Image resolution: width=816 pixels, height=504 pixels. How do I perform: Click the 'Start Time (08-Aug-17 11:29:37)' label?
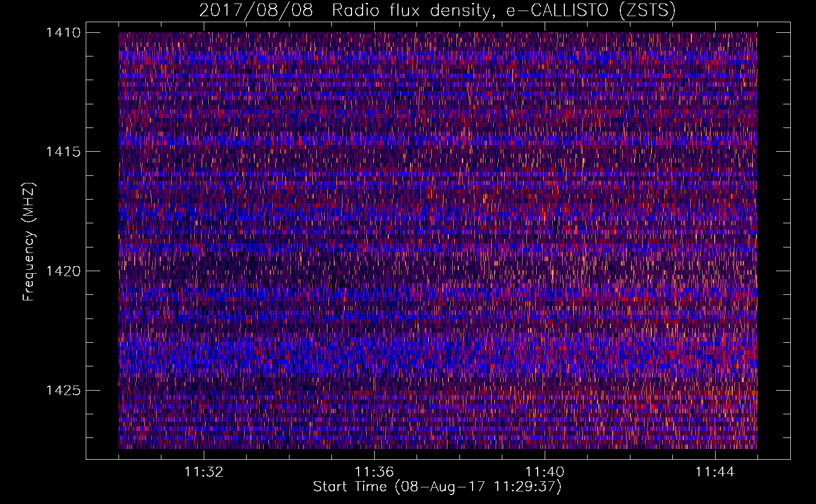437,487
